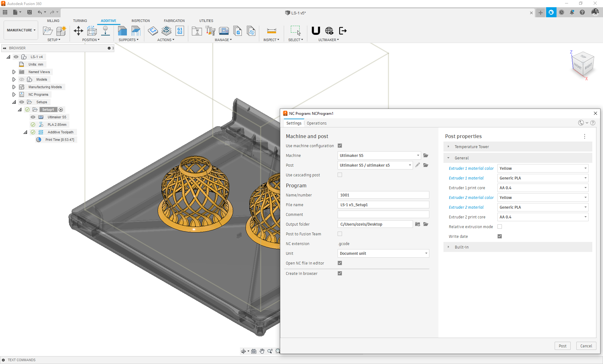This screenshot has width=603, height=364.
Task: Open the Tool Library icon in Manage
Action: [210, 31]
